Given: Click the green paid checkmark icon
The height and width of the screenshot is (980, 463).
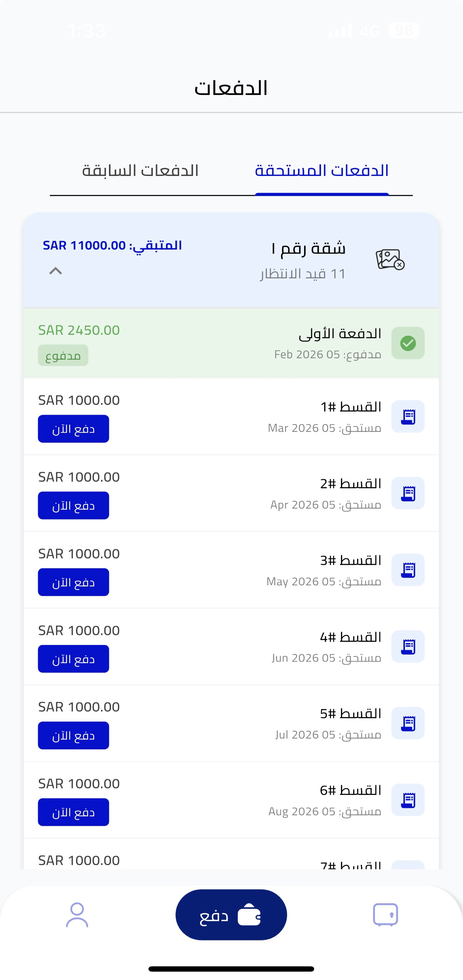Looking at the screenshot, I should (408, 343).
